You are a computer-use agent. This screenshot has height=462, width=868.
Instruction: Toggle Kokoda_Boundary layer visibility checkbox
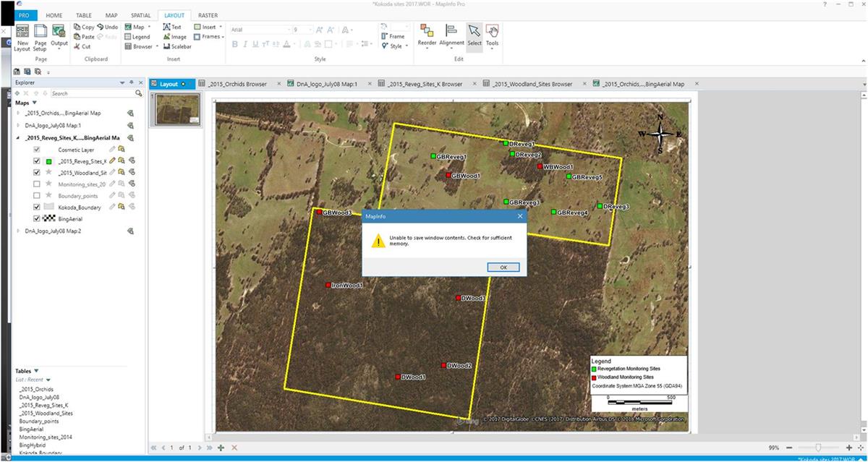37,207
